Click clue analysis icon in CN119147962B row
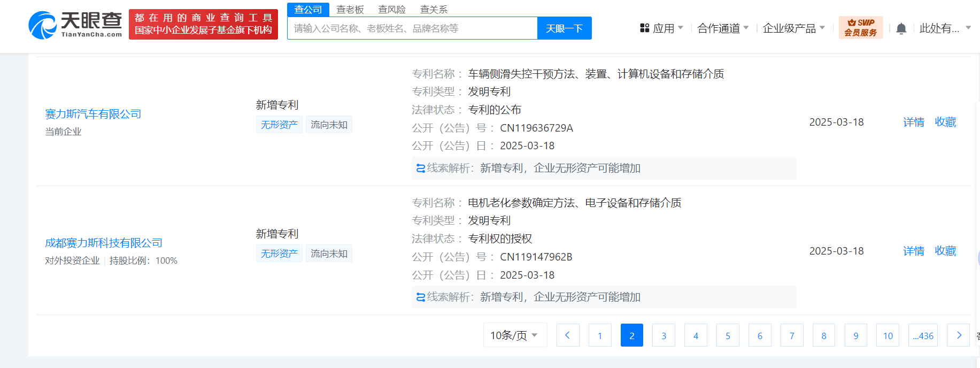 point(421,297)
